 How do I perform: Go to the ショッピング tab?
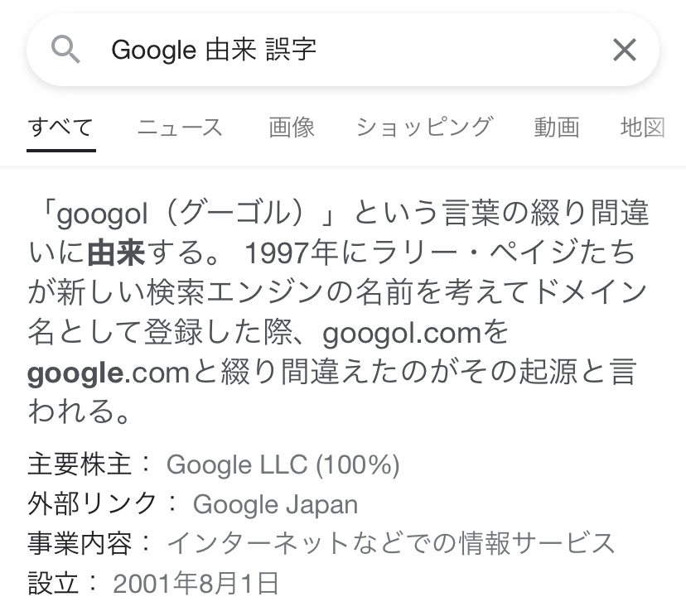point(424,128)
